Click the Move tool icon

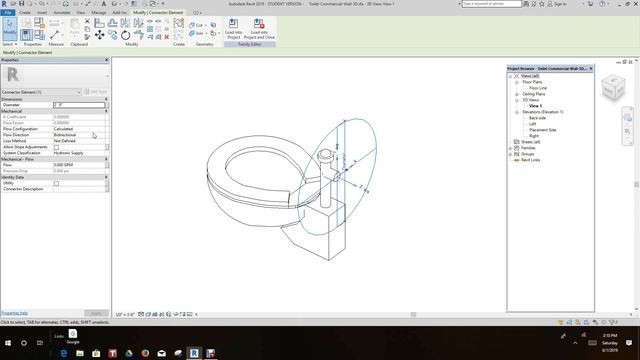(x=99, y=35)
